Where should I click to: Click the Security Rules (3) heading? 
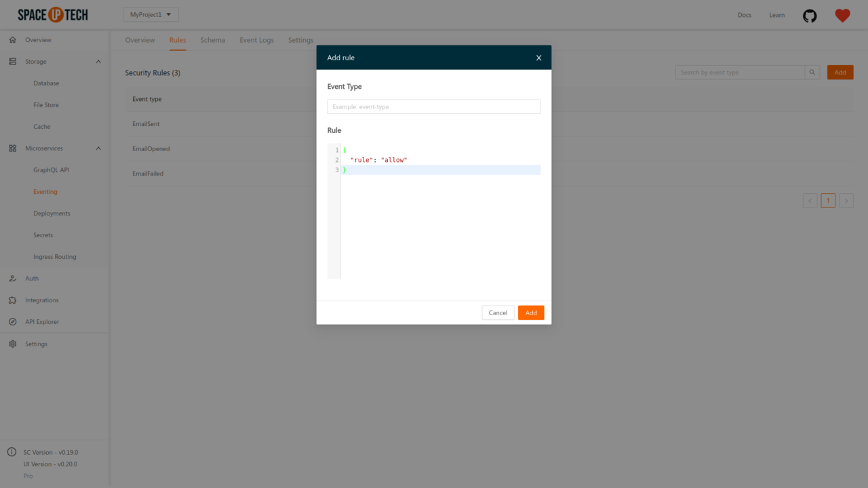(153, 73)
